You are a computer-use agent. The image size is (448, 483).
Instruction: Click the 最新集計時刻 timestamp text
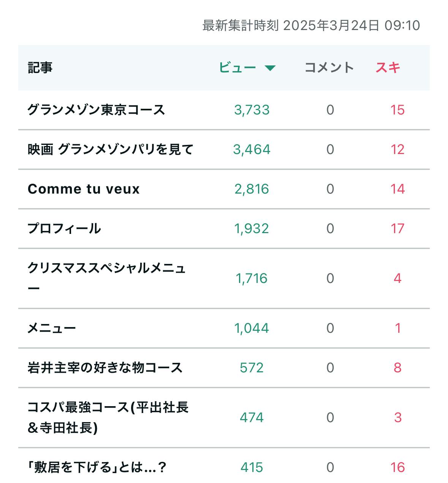[311, 25]
